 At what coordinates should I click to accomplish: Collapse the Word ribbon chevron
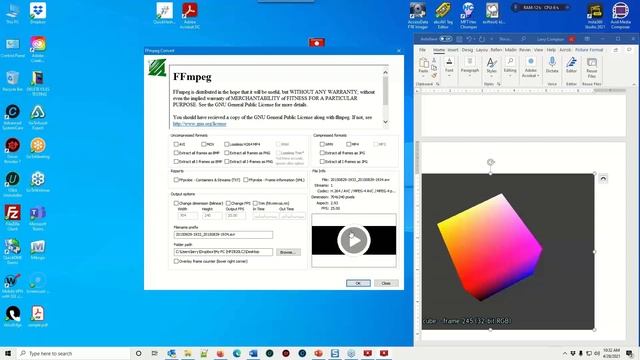point(634,84)
